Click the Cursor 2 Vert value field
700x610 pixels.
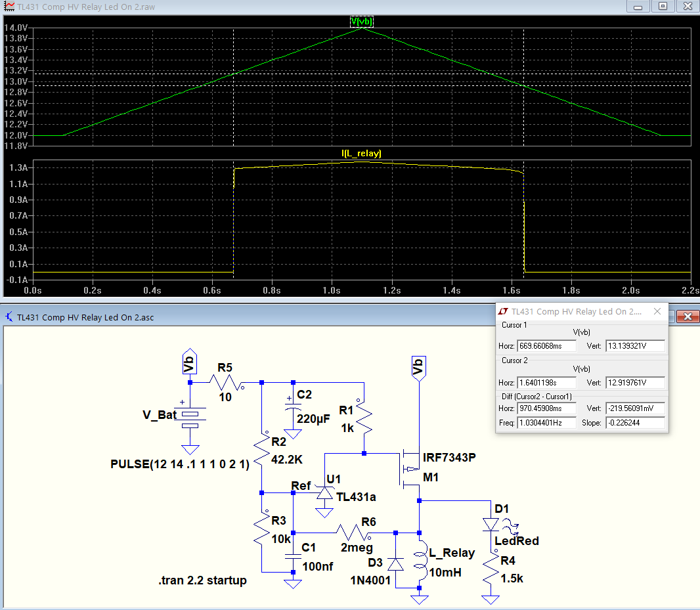[635, 383]
